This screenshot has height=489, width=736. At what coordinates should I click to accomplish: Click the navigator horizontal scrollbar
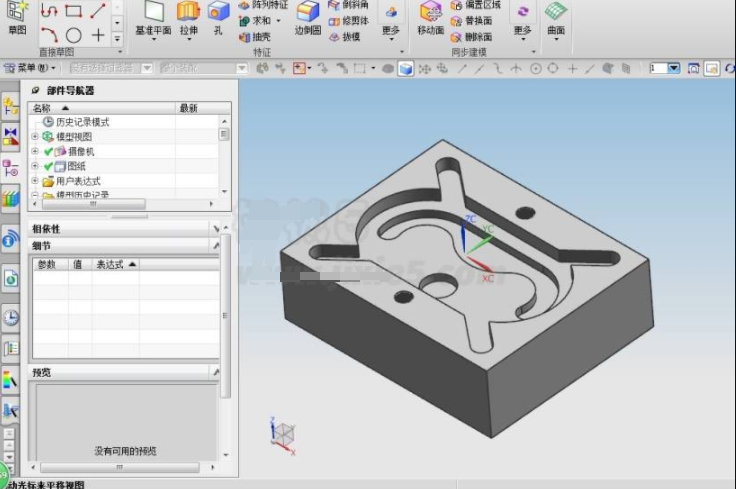[94, 204]
